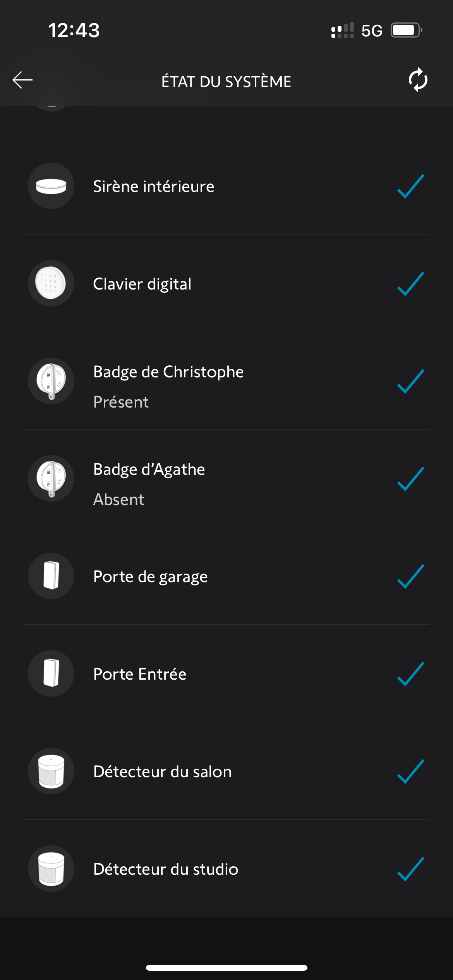This screenshot has width=453, height=980.
Task: Tap the Sirène intérieure status checkmark
Action: [410, 186]
